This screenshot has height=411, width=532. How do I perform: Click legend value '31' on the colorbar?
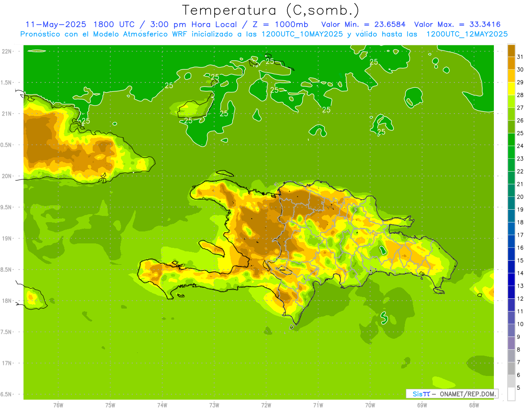520,57
